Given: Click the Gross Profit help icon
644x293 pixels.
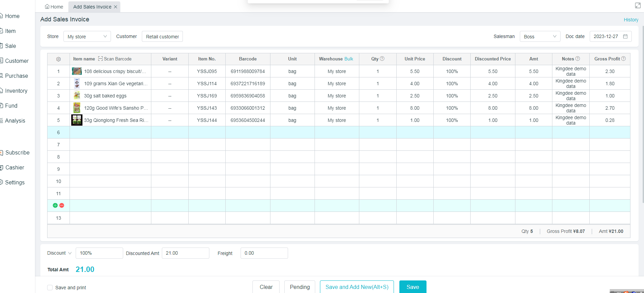Looking at the screenshot, I should pyautogui.click(x=623, y=59).
